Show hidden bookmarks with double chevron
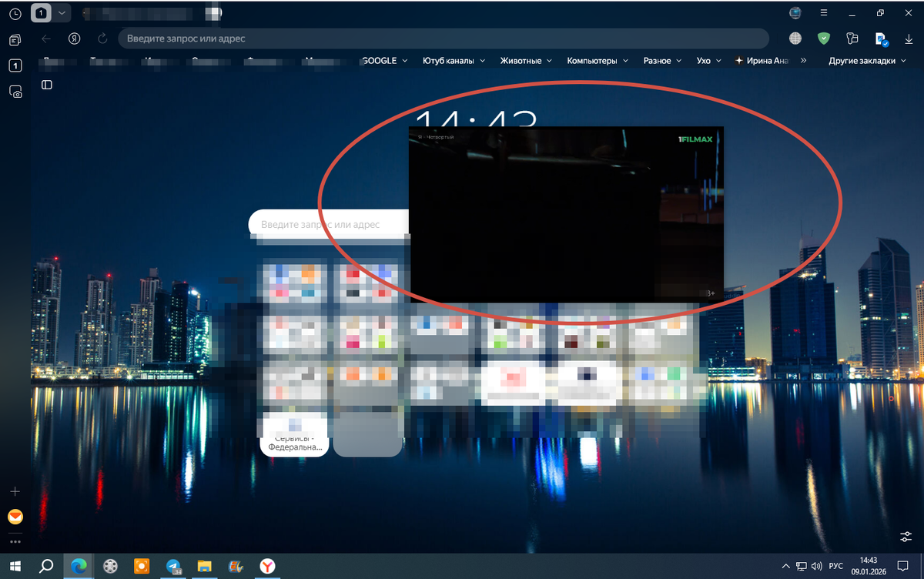This screenshot has height=579, width=924. tap(804, 60)
